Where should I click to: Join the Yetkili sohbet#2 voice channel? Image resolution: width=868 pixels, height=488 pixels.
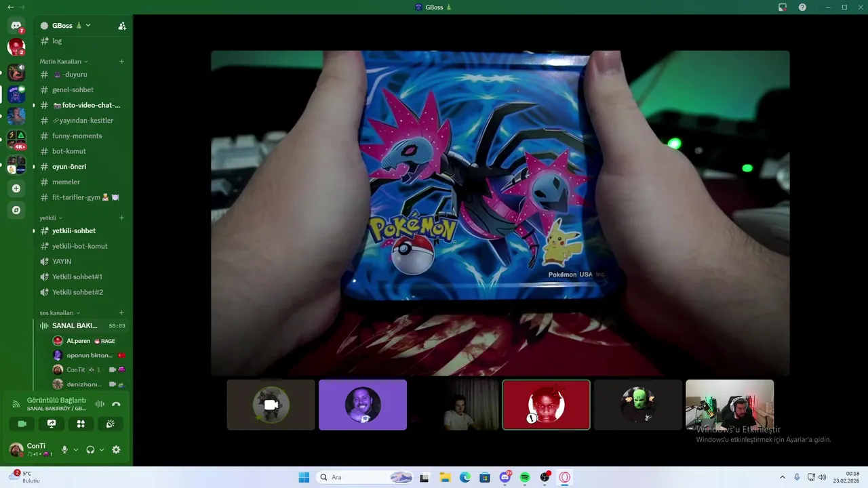coord(81,292)
